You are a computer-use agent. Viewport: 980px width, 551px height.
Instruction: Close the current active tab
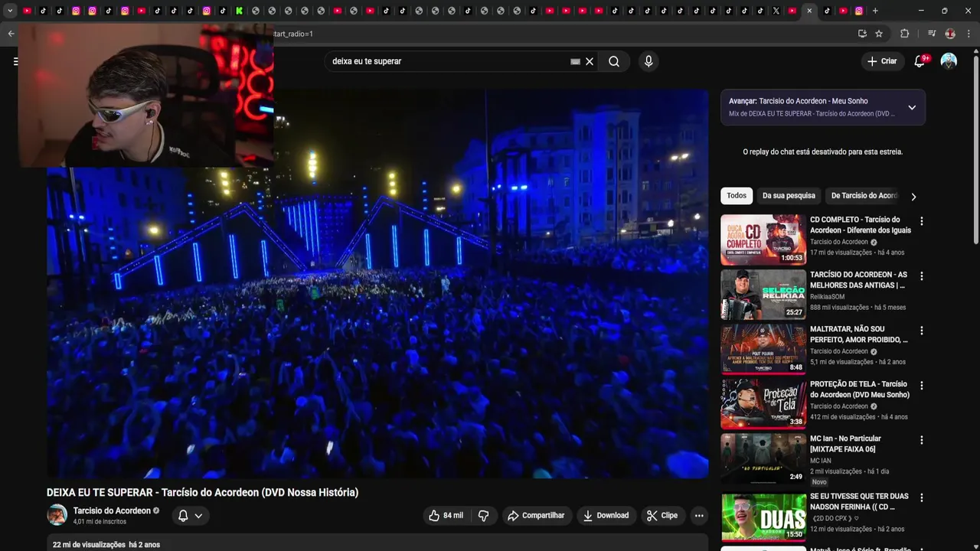click(x=809, y=11)
